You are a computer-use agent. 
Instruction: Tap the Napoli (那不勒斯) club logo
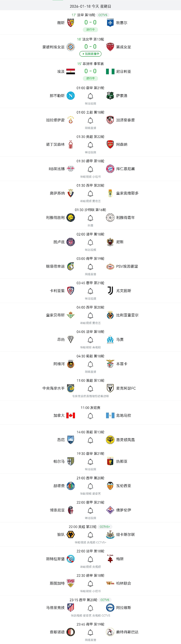coord(71,96)
